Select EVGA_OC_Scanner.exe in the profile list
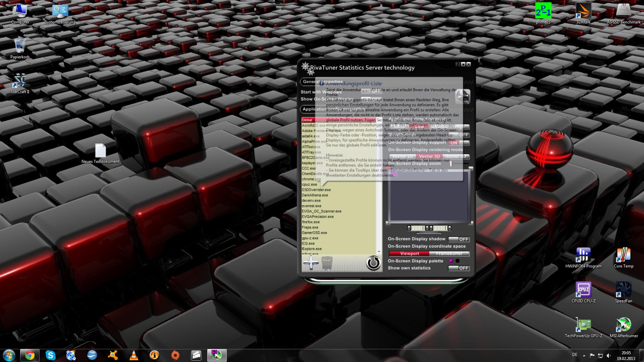 (339, 211)
